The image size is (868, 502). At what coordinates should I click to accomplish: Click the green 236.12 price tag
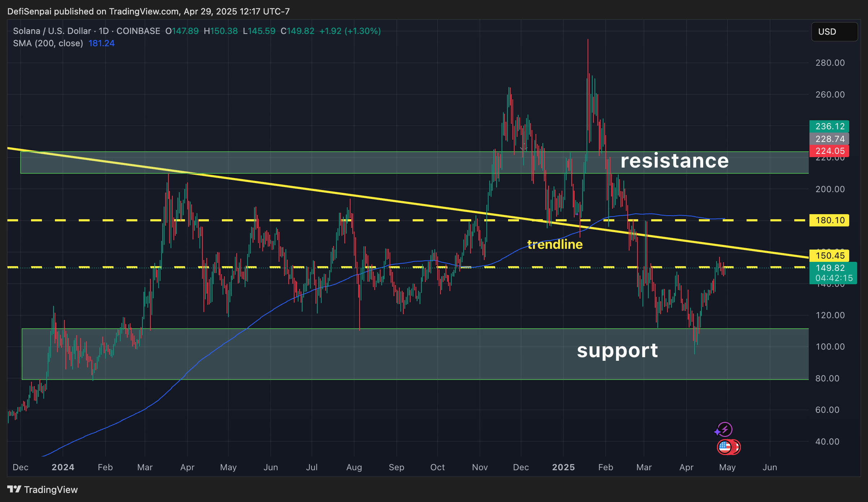point(830,126)
